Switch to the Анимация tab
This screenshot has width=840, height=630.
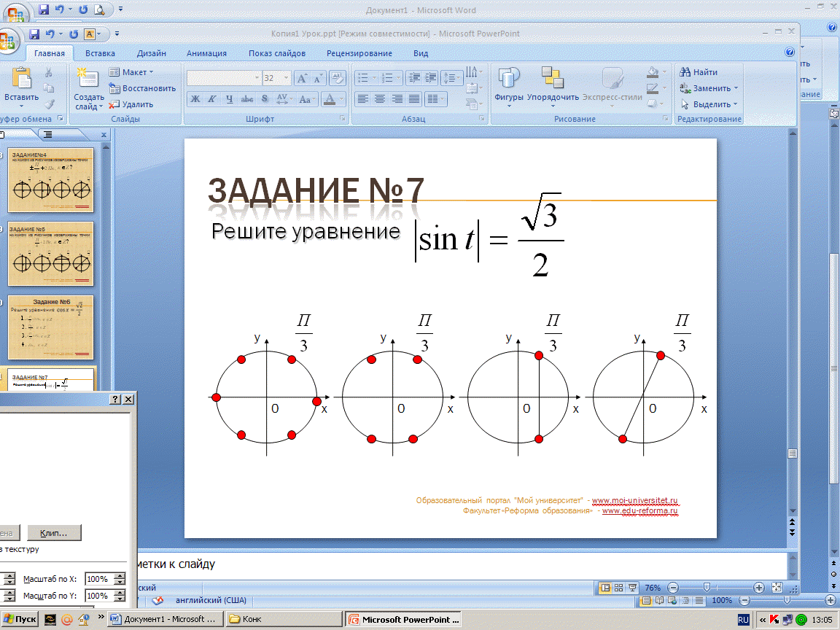pos(207,53)
